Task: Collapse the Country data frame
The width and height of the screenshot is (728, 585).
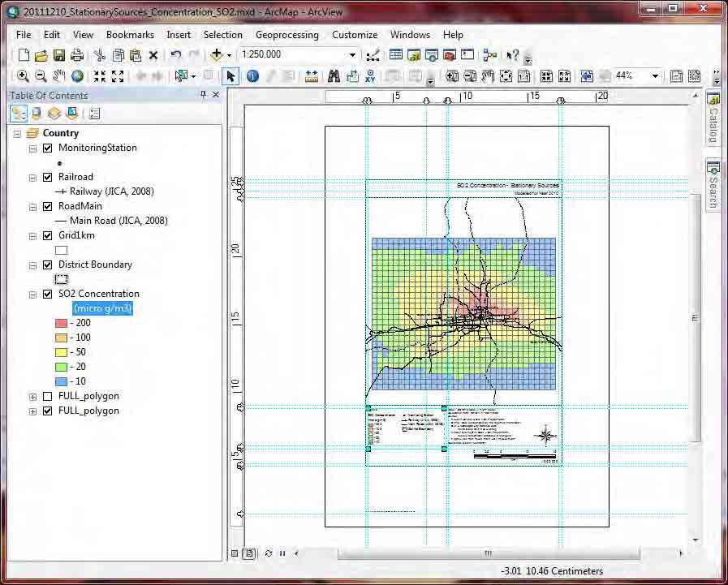Action: [18, 134]
